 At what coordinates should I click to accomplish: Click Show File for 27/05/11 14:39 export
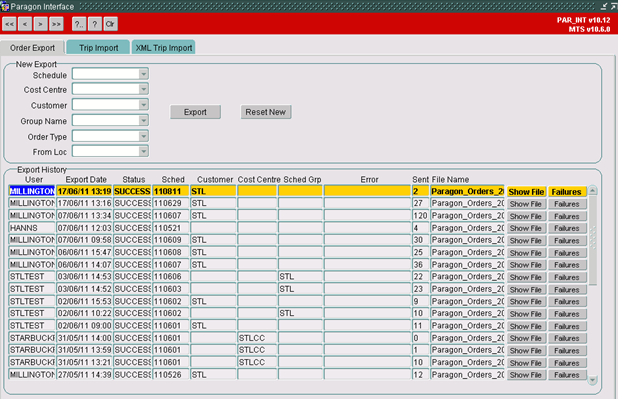click(526, 375)
